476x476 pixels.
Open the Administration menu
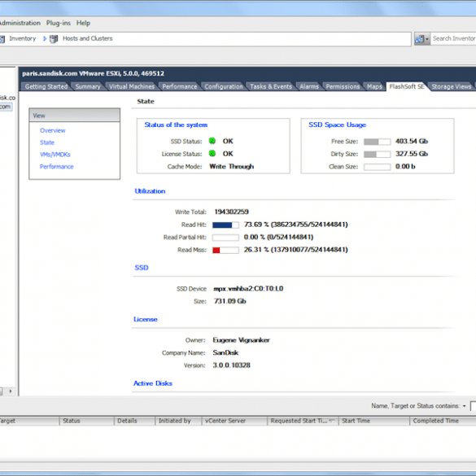20,23
